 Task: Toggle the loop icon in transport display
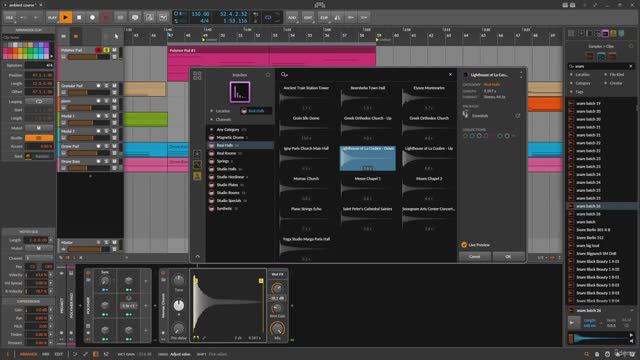point(268,18)
